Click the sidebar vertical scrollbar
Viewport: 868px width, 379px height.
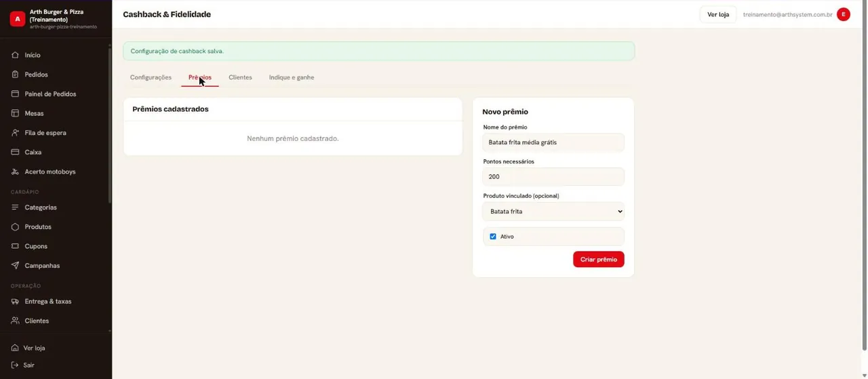110,125
